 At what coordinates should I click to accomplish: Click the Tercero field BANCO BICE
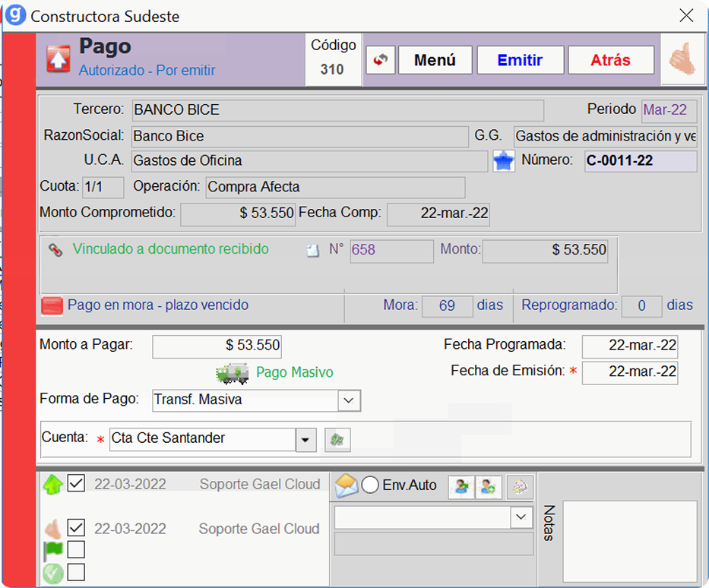tap(337, 110)
